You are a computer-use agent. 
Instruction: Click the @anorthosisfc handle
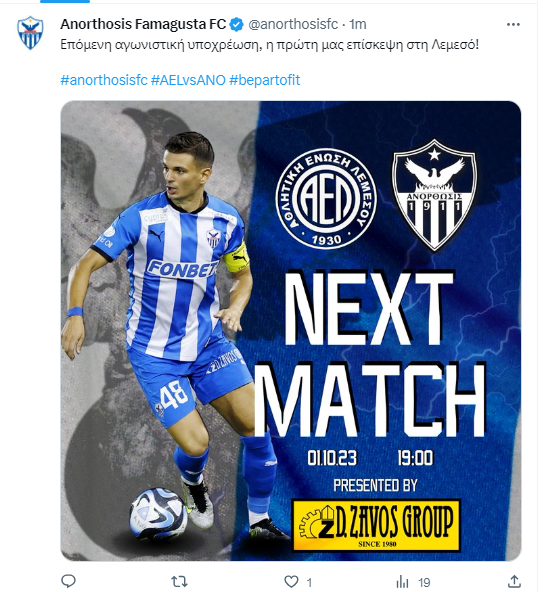[293, 25]
